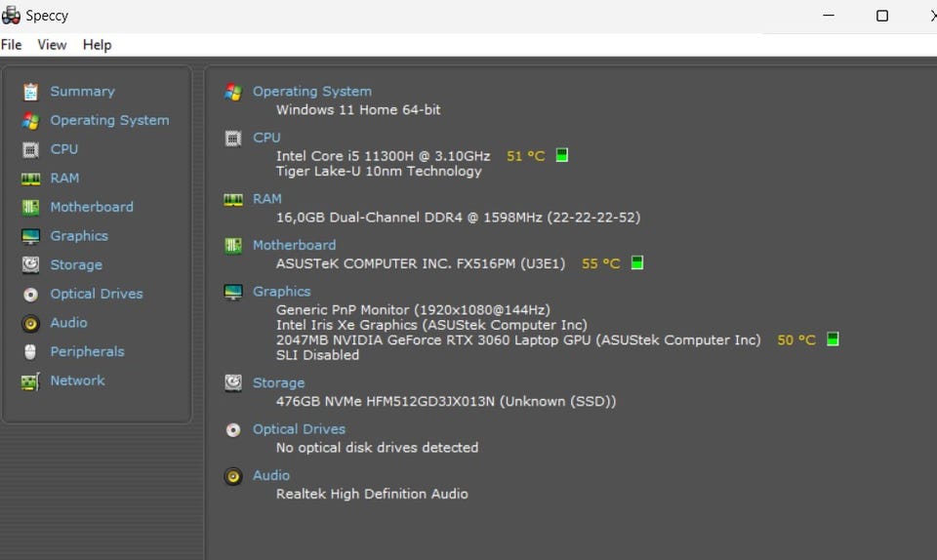
Task: Click NVIDIA GeForce RTX 3060 Laptop GPU line
Action: [518, 340]
